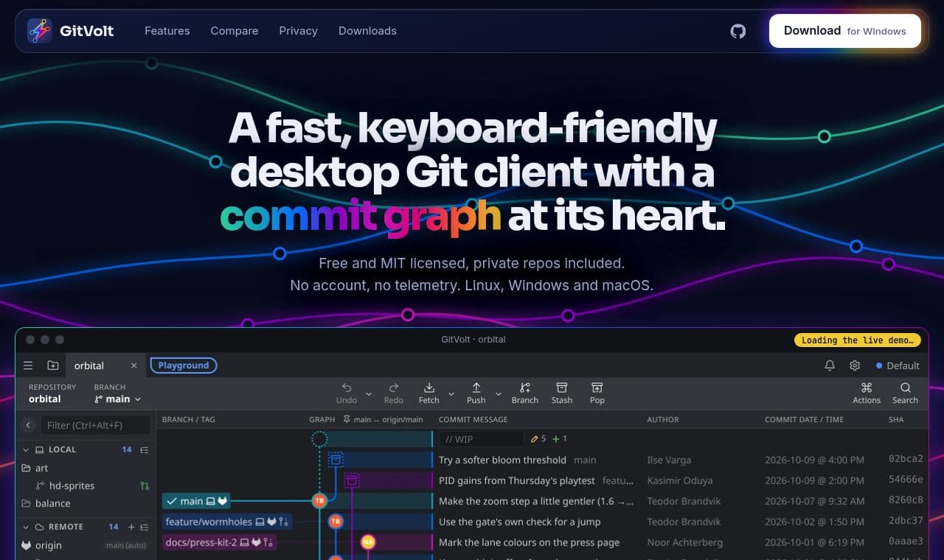Focus the Filter (Ctrl+Alt+F) field
The height and width of the screenshot is (560, 944).
pyautogui.click(x=96, y=425)
